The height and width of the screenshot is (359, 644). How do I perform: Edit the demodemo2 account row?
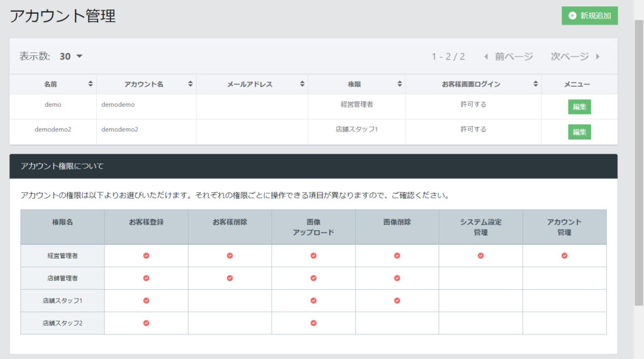tap(579, 132)
